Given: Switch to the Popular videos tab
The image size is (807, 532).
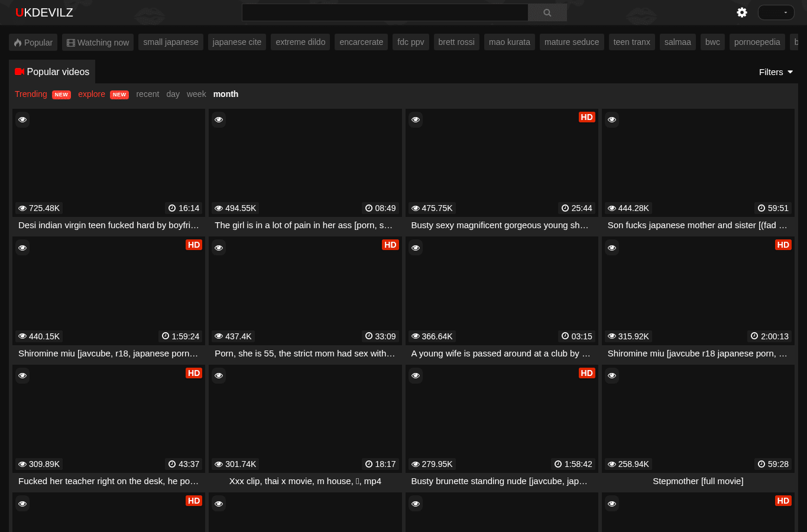Looking at the screenshot, I should pyautogui.click(x=52, y=72).
